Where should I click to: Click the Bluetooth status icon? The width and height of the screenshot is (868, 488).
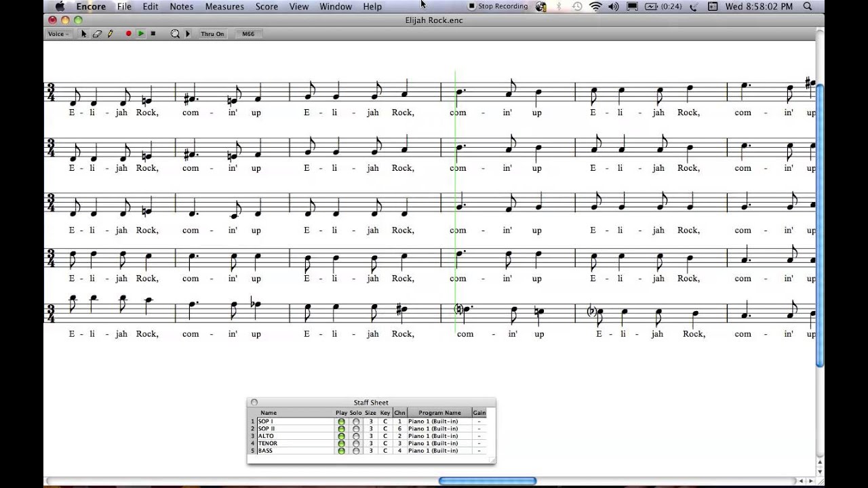(x=559, y=6)
